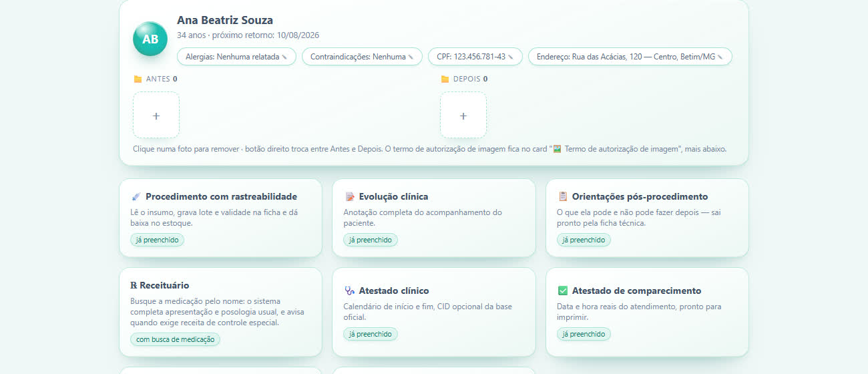Click the 'já preenchido' tag on Procedimento card
This screenshot has height=374, width=868.
[x=157, y=240]
